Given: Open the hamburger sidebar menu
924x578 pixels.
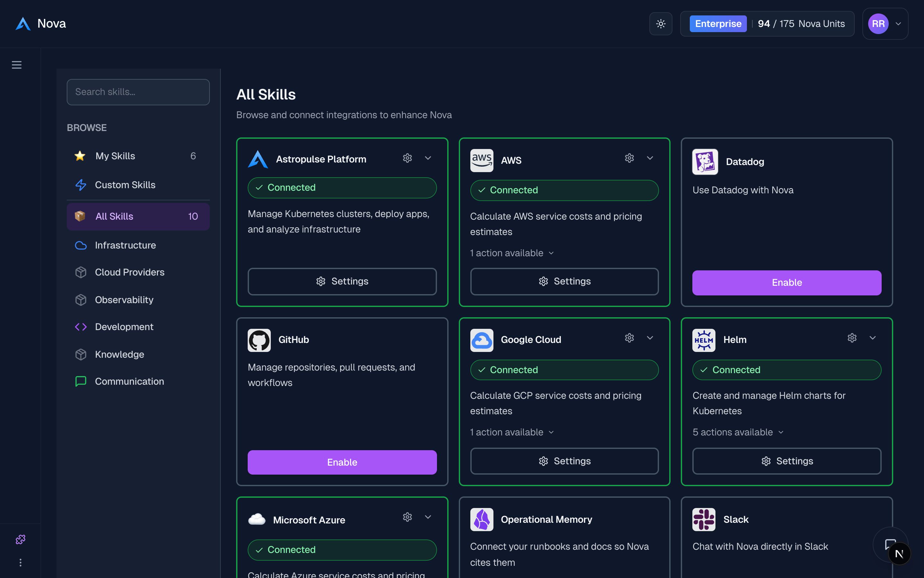Looking at the screenshot, I should [x=16, y=65].
